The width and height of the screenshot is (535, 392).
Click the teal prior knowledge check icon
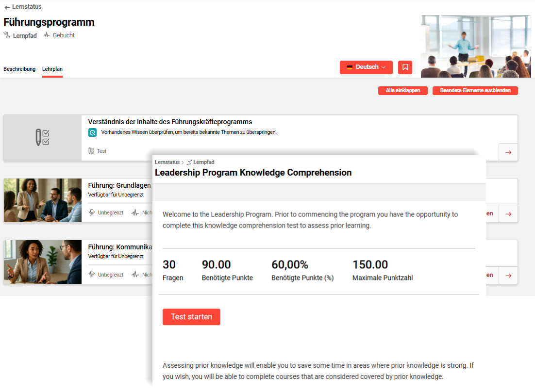point(92,132)
